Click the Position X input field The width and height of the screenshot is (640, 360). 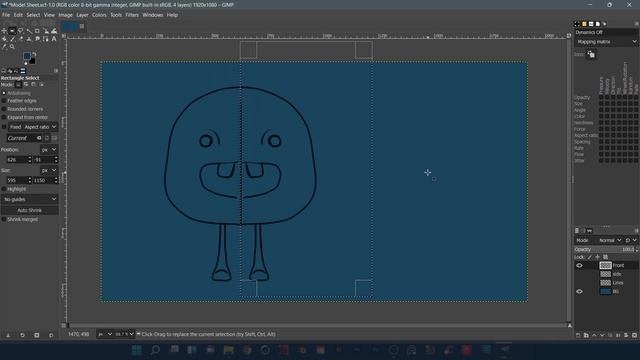16,160
